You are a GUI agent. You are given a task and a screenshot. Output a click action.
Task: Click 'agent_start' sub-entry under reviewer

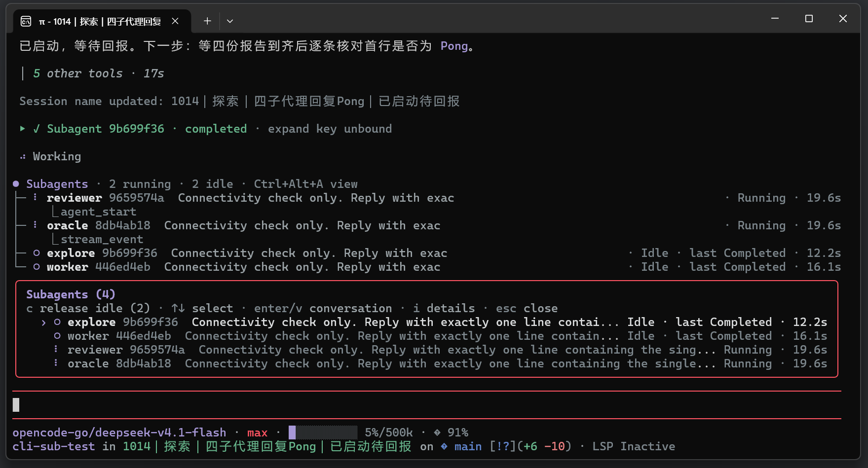pos(98,212)
